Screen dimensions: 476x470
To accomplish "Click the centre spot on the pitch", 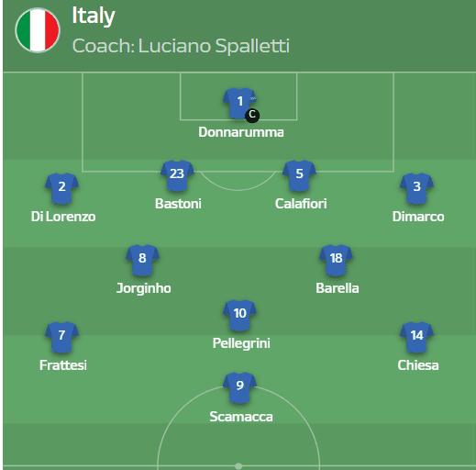I will point(238,466).
